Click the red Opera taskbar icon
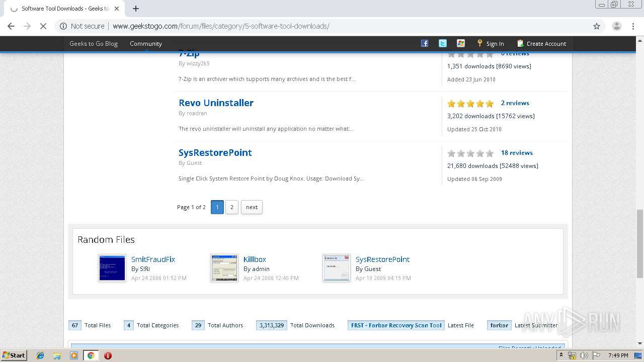 (x=108, y=355)
